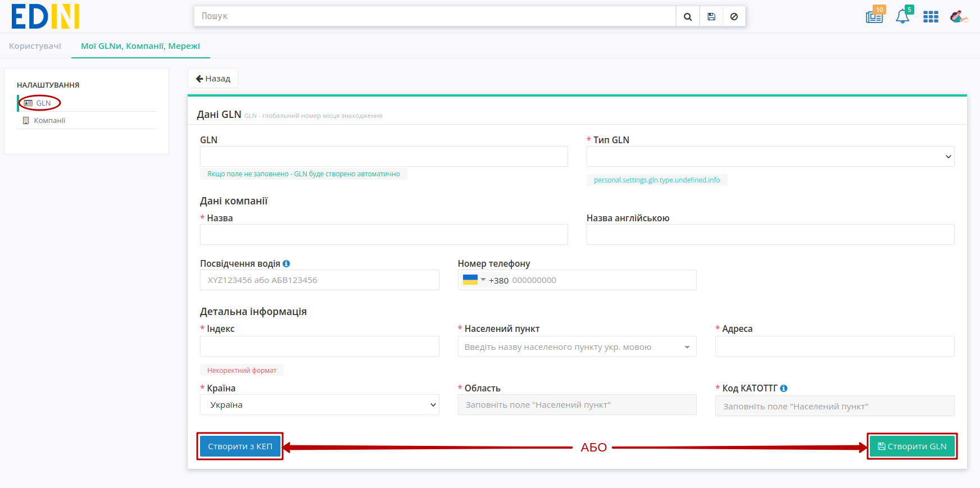Click the Детальна інформація heading

coord(253,312)
